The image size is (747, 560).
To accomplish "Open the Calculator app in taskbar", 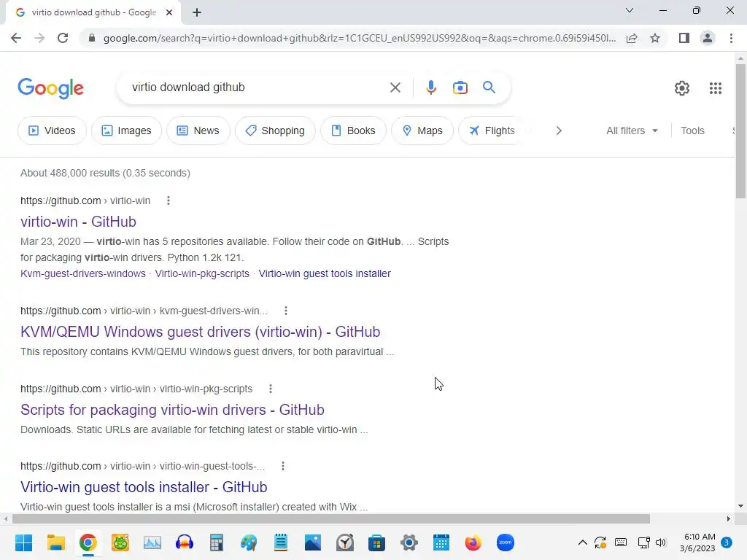I will (216, 542).
